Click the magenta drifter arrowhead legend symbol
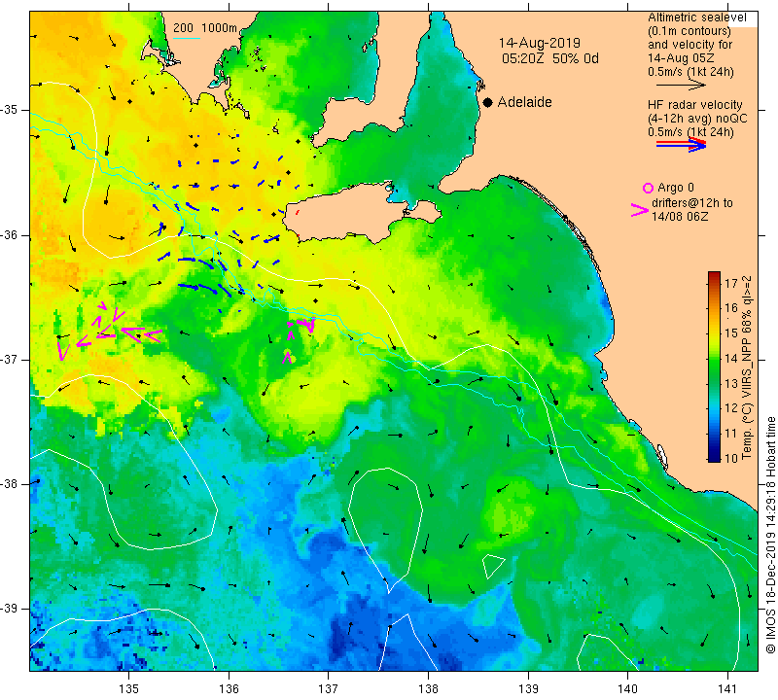Screen dimensions: 778x700 click(640, 210)
